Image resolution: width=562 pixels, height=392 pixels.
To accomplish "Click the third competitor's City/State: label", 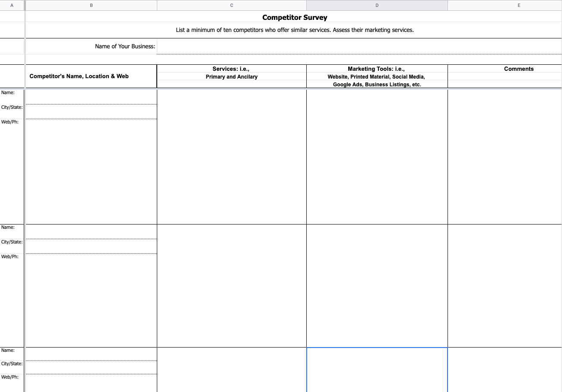I will pyautogui.click(x=12, y=364).
